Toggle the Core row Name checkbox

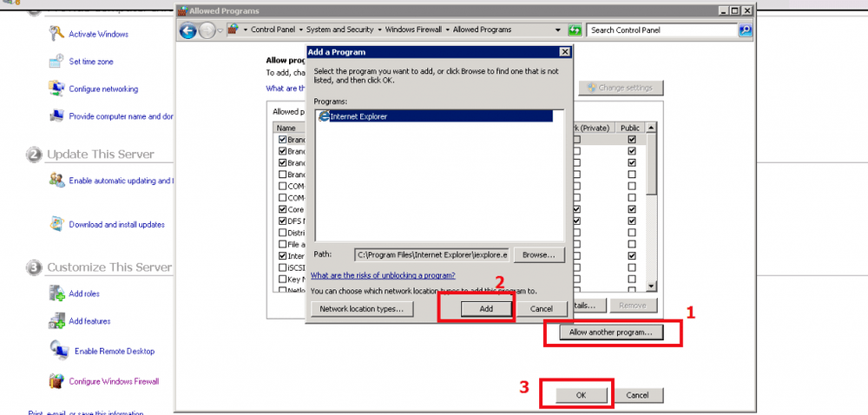(x=283, y=210)
